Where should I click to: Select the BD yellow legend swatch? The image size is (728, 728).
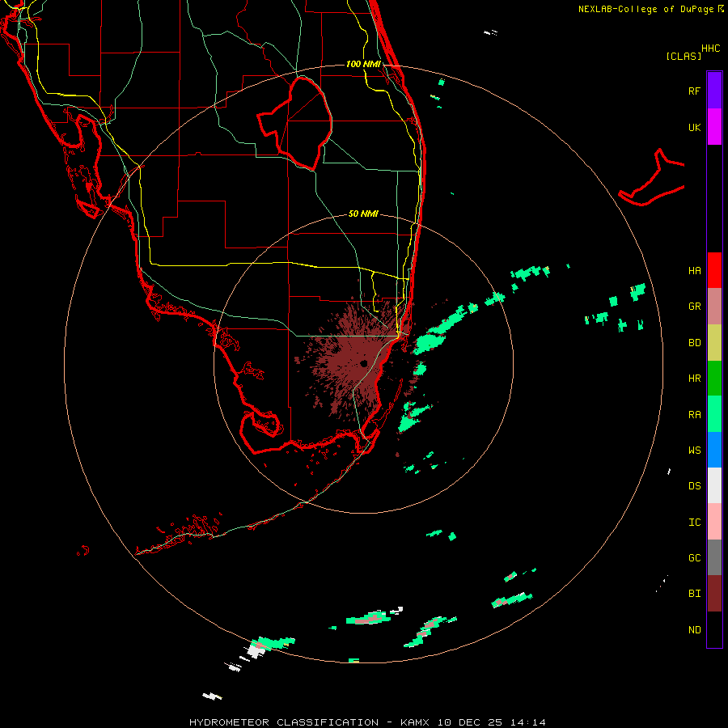coord(714,342)
